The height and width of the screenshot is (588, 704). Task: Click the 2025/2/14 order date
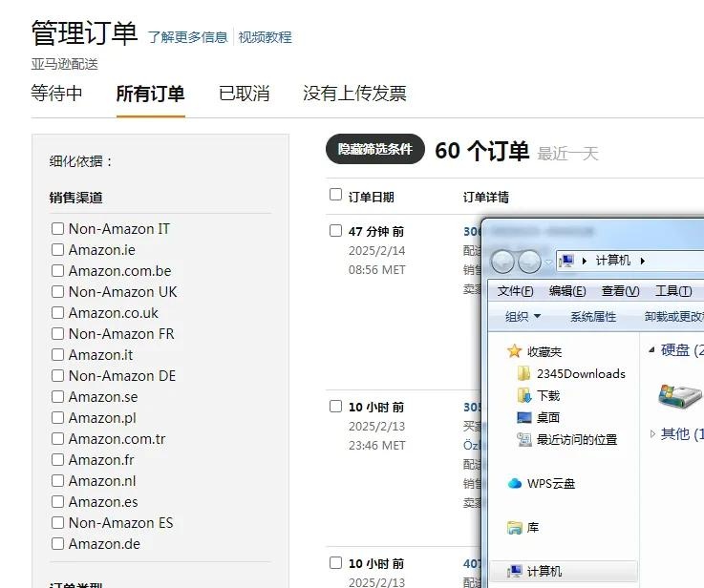pyautogui.click(x=376, y=251)
